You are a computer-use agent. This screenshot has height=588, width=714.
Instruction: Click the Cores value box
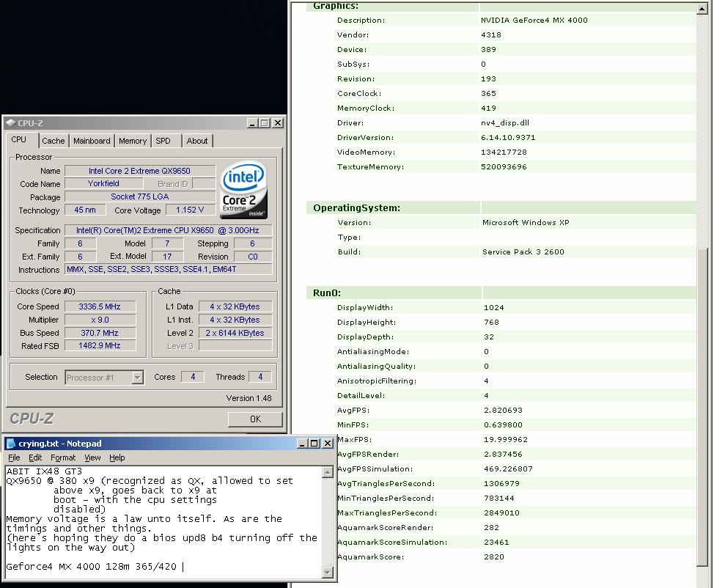coord(193,377)
